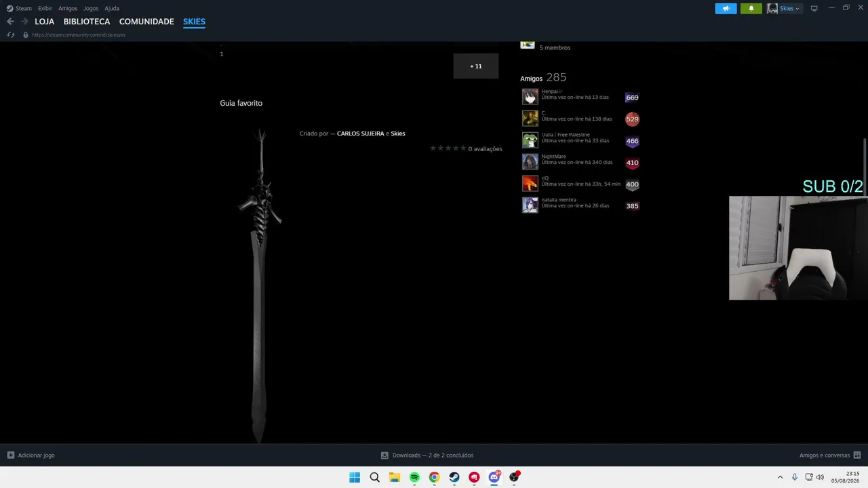Click the steamcommunity.com profile URL
The height and width of the screenshot is (488, 868).
(79, 35)
